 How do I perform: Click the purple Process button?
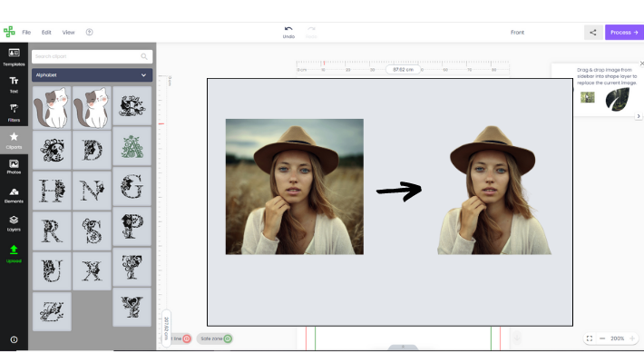click(624, 32)
